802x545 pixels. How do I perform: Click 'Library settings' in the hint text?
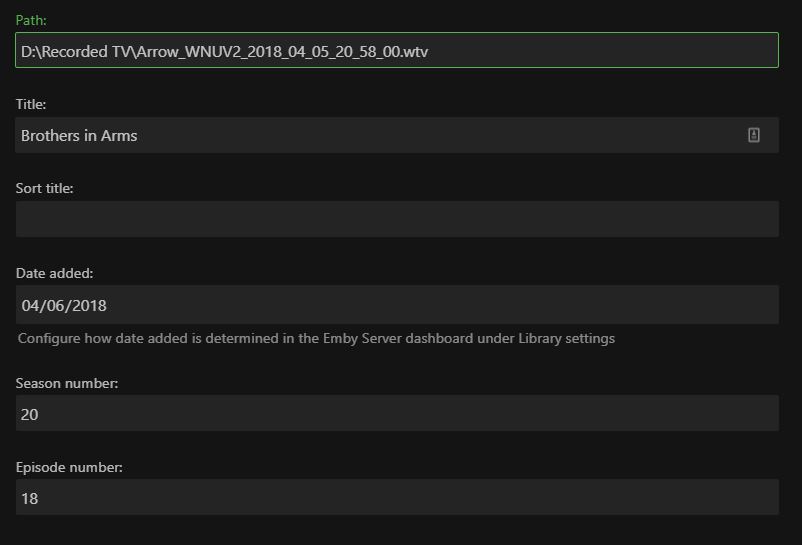[x=566, y=338]
